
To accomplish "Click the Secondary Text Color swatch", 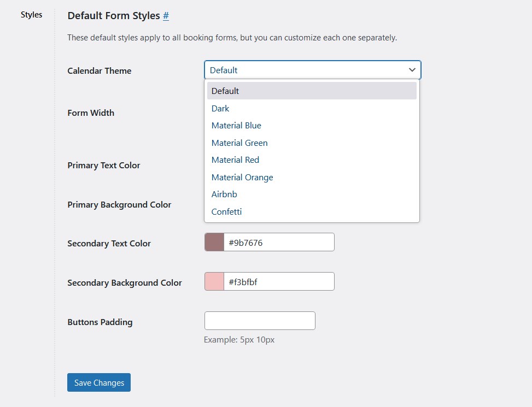I will [x=214, y=243].
